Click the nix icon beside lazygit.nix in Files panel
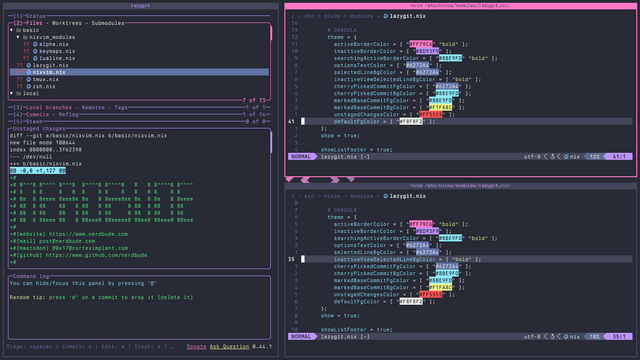The width and height of the screenshot is (640, 360). (29, 65)
